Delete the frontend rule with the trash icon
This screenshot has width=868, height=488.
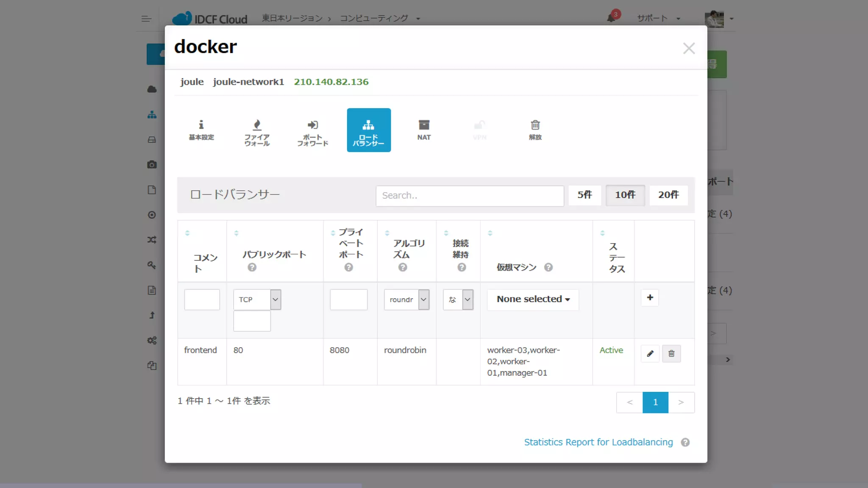671,354
